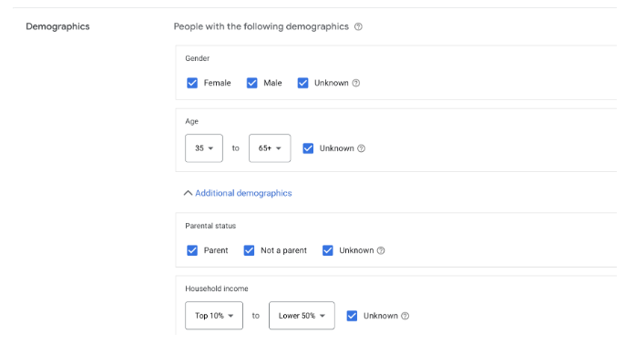Open the maximum age dropdown showing 65+
This screenshot has height=364, width=635.
coord(270,148)
